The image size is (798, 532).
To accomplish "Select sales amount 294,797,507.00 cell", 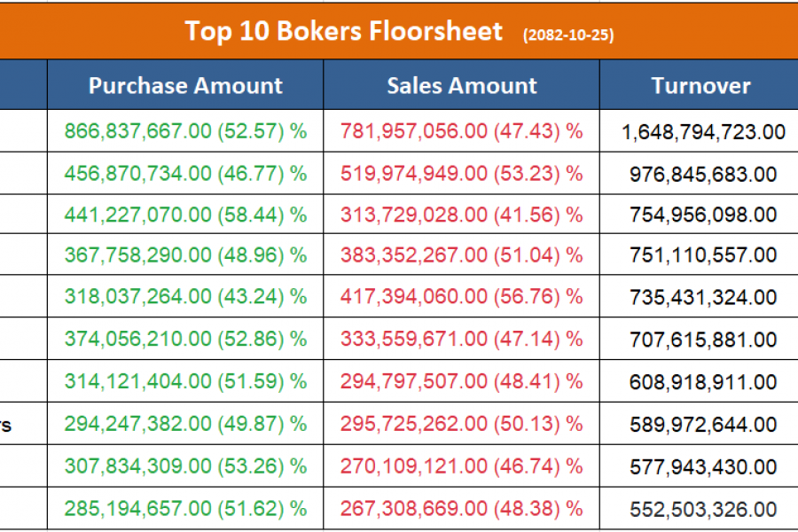I will tap(461, 381).
